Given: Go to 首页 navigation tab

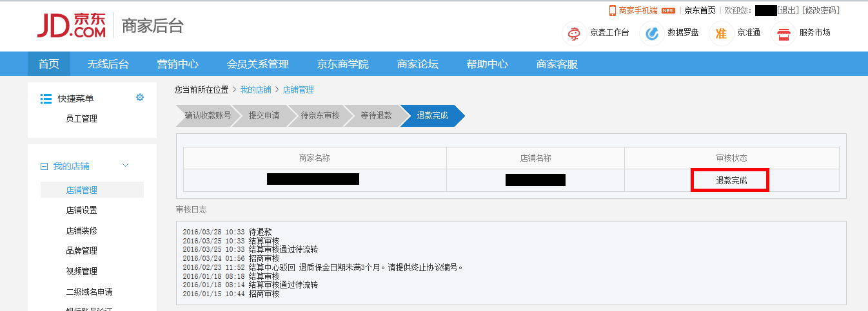Looking at the screenshot, I should (49, 64).
